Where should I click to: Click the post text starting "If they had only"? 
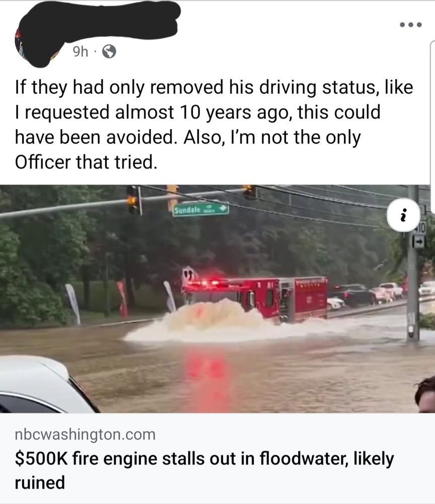point(214,124)
